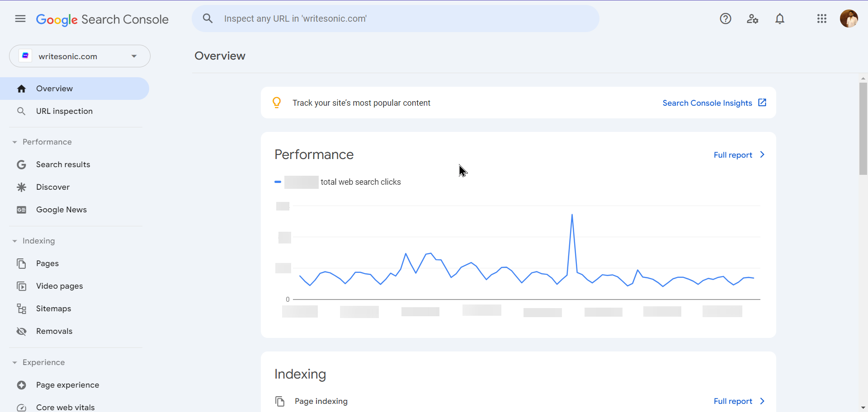Viewport: 868px width, 412px height.
Task: Open Sitemaps using the sitemap icon
Action: pyautogui.click(x=21, y=309)
